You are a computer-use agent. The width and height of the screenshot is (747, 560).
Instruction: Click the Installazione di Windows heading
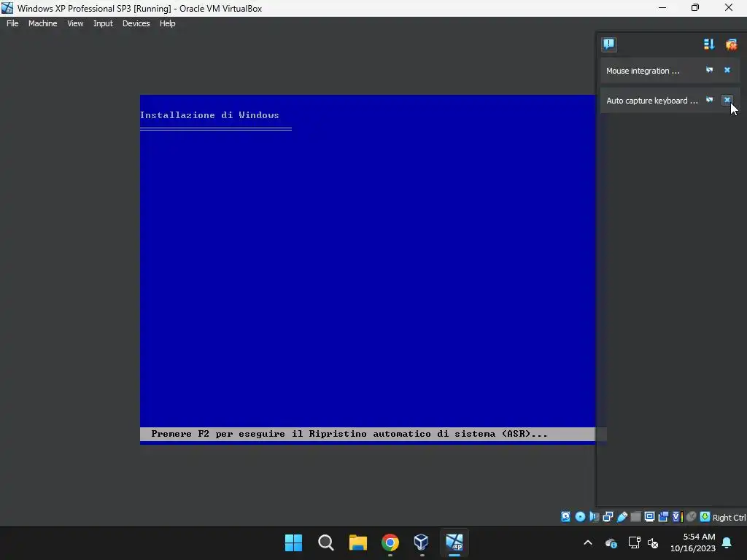[x=209, y=114]
